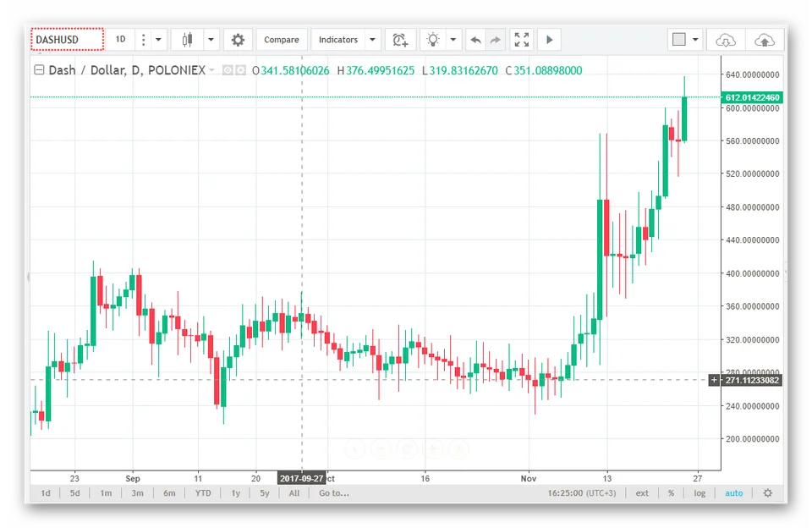812x528 pixels.
Task: Save chart layout with cloud upload icon
Action: [x=765, y=40]
